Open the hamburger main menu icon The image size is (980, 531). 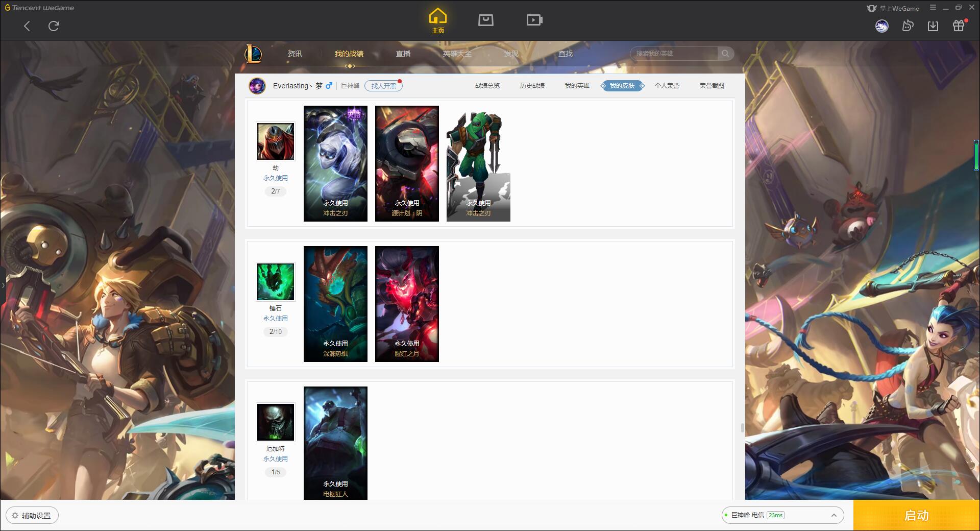(x=933, y=8)
